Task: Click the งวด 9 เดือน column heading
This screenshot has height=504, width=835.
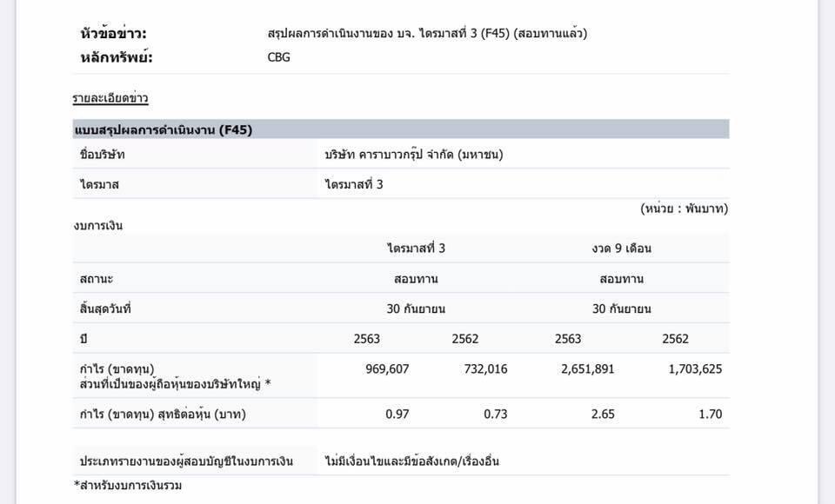Action: click(621, 248)
